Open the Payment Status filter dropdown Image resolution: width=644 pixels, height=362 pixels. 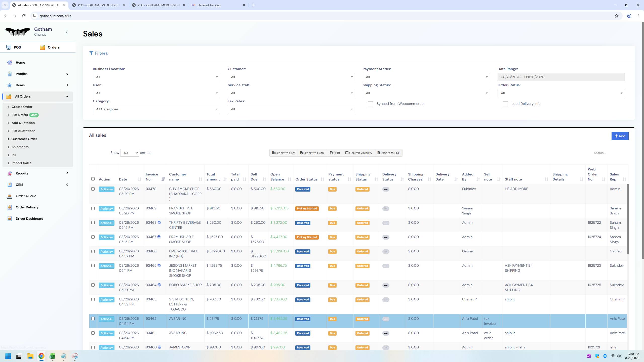[426, 77]
